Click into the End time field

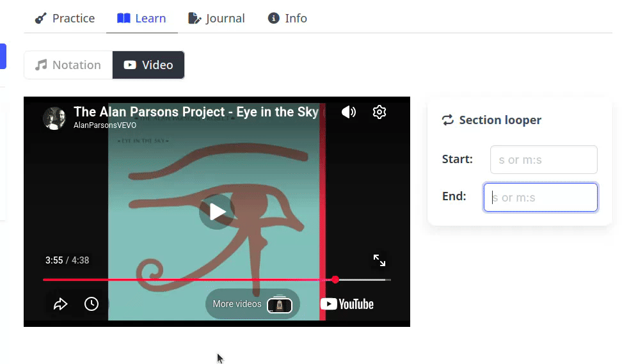pyautogui.click(x=540, y=198)
